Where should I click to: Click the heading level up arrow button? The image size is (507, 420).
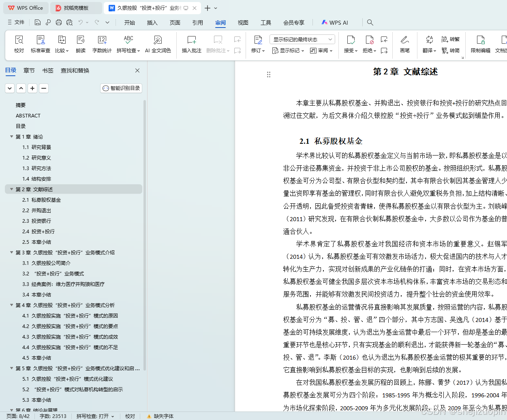[x=21, y=88]
